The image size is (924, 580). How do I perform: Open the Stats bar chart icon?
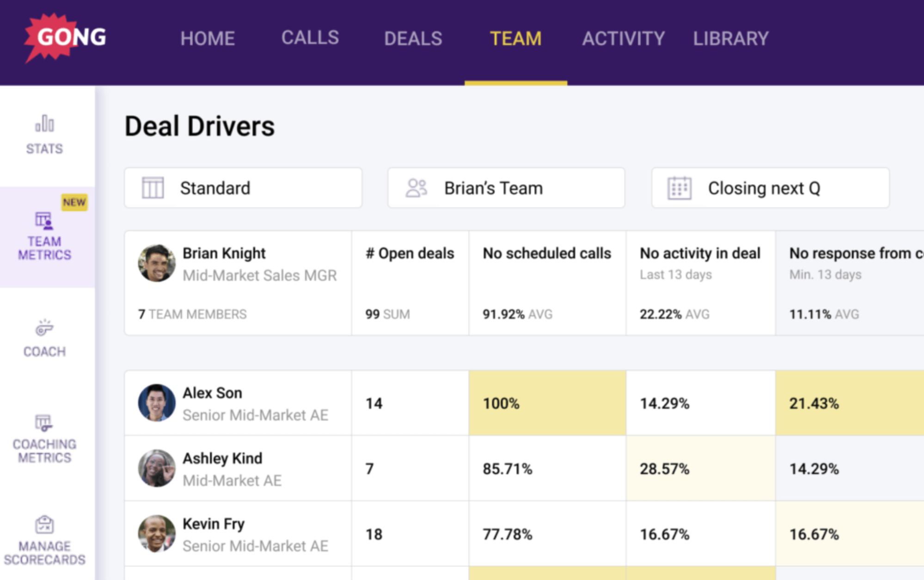[44, 124]
